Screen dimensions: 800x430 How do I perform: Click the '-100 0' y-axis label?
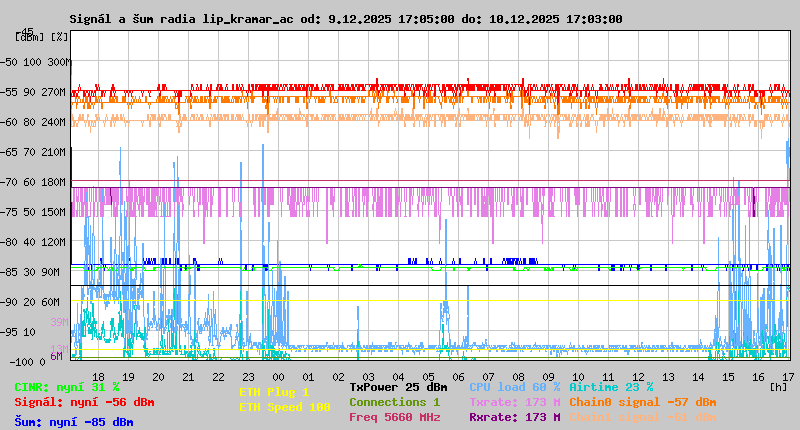[x=27, y=362]
